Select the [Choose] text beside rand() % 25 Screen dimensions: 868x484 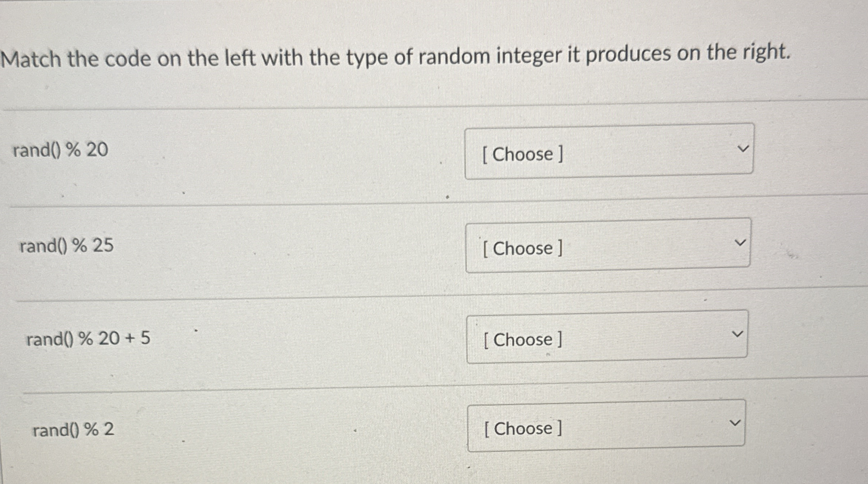[x=522, y=249]
